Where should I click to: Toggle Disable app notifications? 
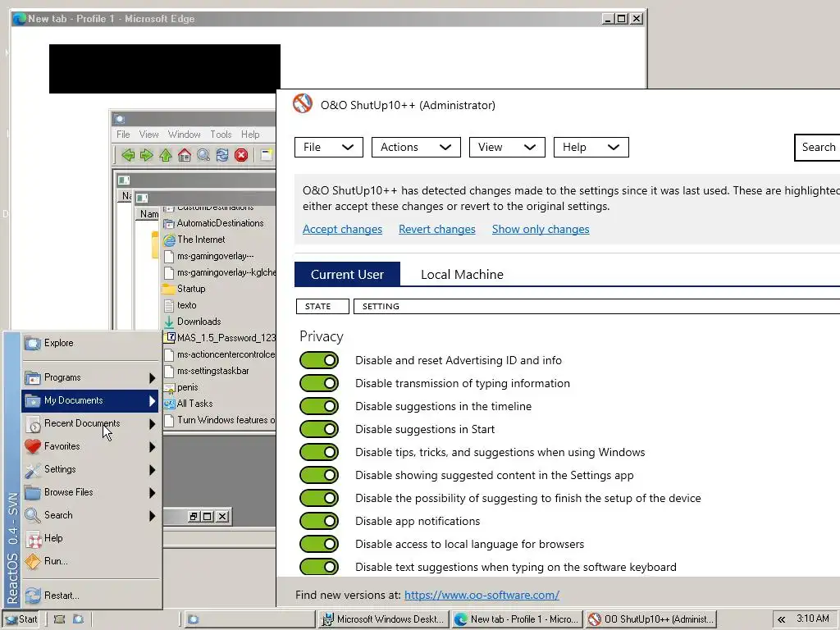[x=319, y=521]
